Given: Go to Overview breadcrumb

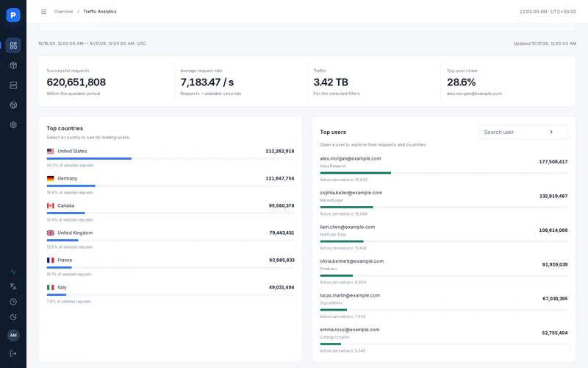Looking at the screenshot, I should pos(63,12).
